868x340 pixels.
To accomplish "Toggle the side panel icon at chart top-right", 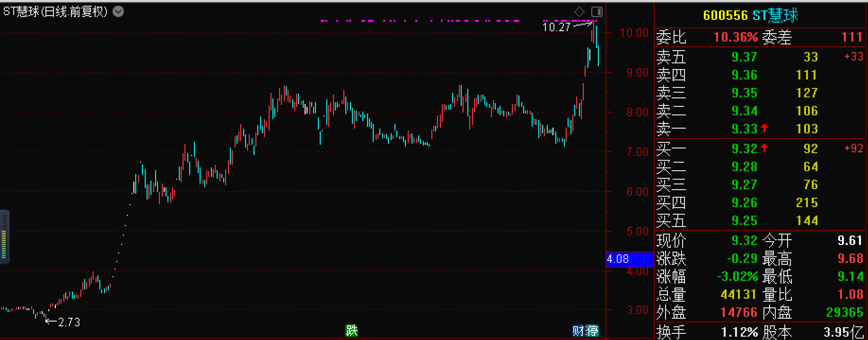I will [x=597, y=11].
